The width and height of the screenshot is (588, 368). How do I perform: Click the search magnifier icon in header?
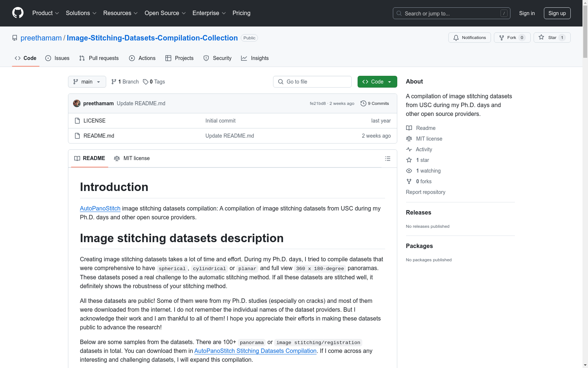point(399,13)
